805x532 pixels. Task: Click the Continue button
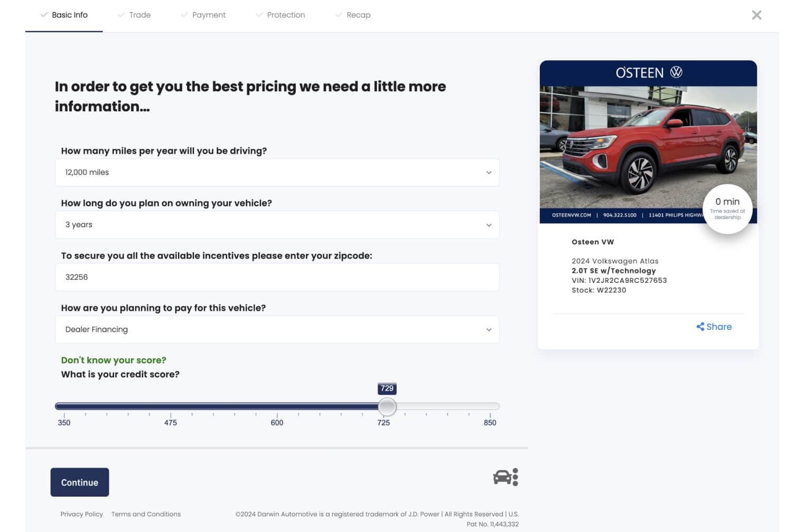pyautogui.click(x=80, y=482)
